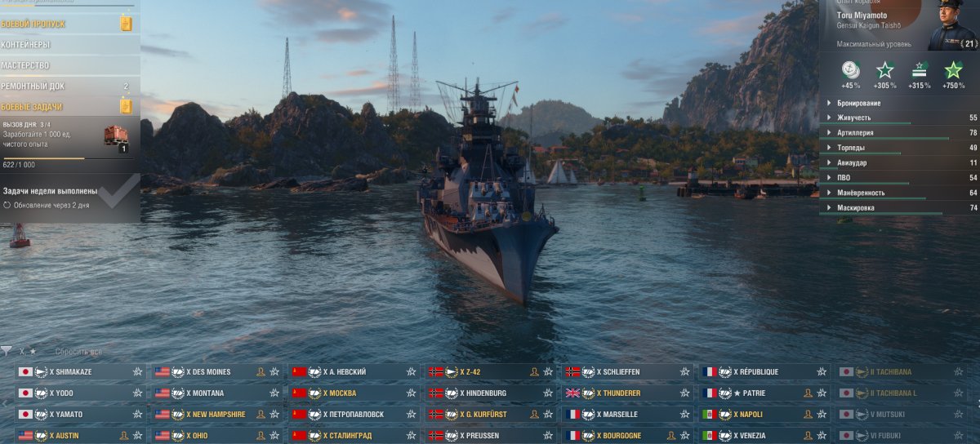Click the +305% ship XP star icon
This screenshot has height=444, width=980.
(x=884, y=70)
